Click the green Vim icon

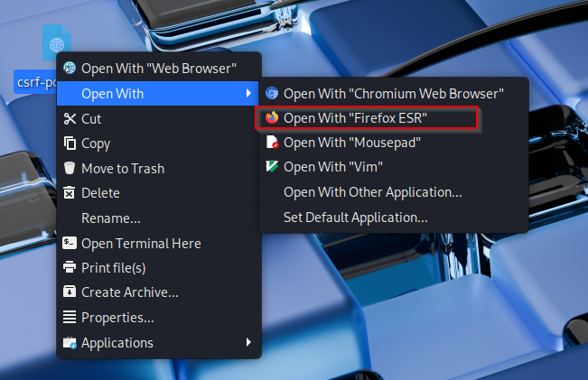click(x=272, y=166)
